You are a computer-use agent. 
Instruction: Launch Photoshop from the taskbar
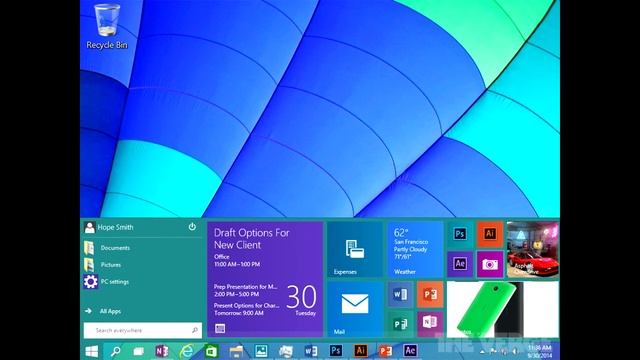(x=336, y=351)
